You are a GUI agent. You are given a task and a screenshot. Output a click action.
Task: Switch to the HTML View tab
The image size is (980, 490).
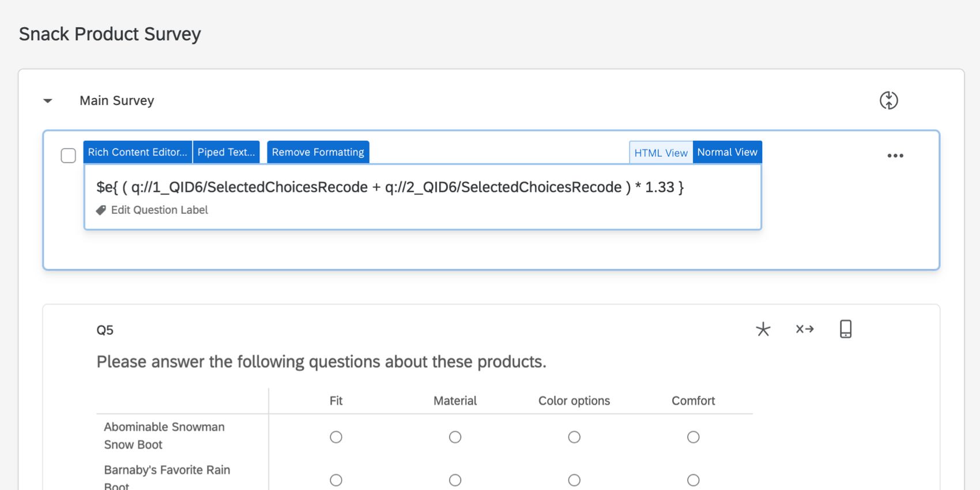(661, 153)
